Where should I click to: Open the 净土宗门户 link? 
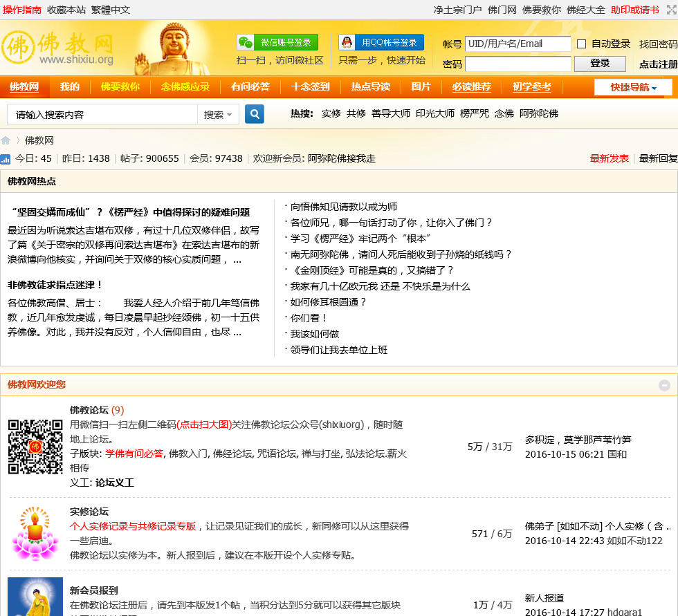pos(457,10)
